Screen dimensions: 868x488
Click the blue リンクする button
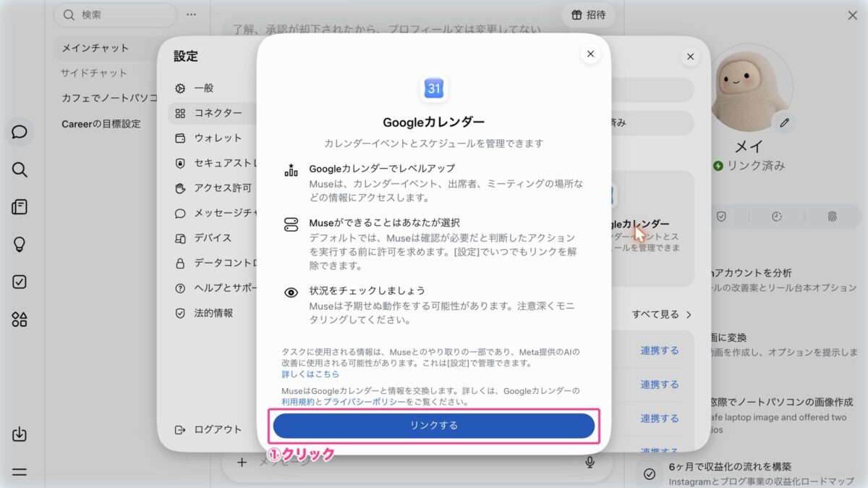click(434, 425)
